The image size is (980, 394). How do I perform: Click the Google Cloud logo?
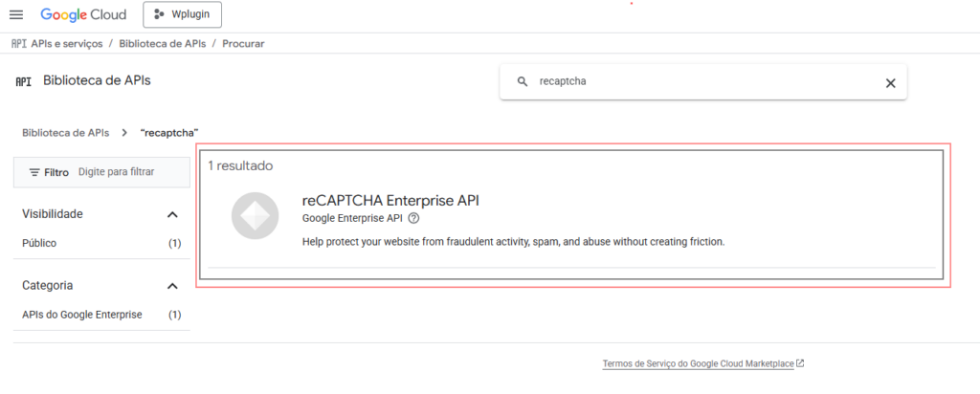(83, 14)
